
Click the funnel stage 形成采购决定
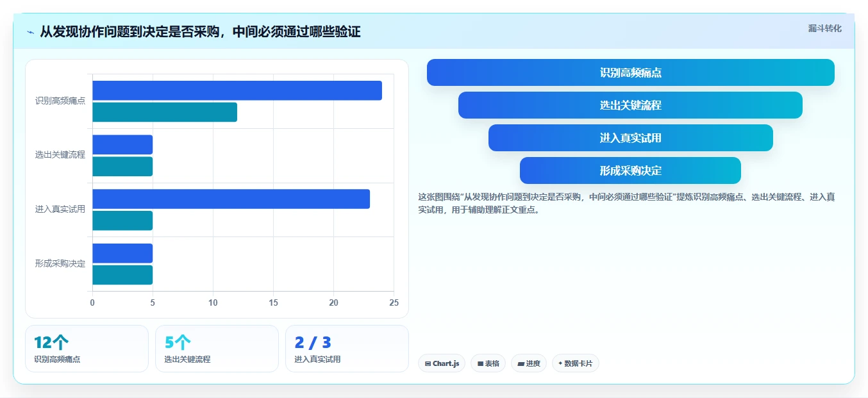click(x=630, y=170)
